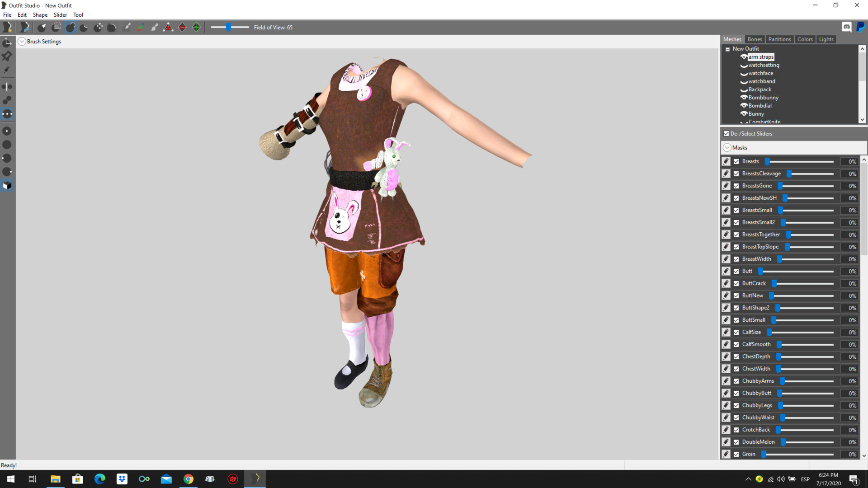Collapse the New Outfit tree node
Viewport: 868px width, 488px height.
[x=728, y=49]
